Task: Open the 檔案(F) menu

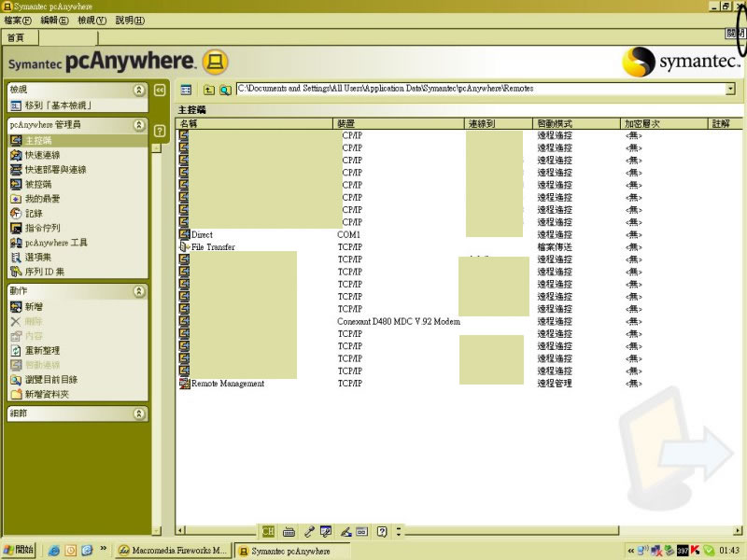Action: coord(18,21)
